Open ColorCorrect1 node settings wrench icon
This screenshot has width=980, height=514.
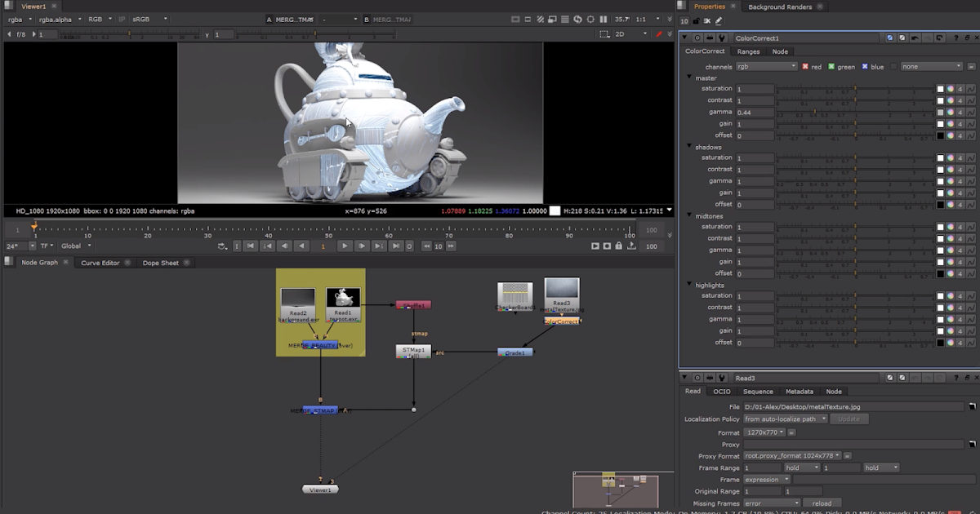[x=722, y=38]
